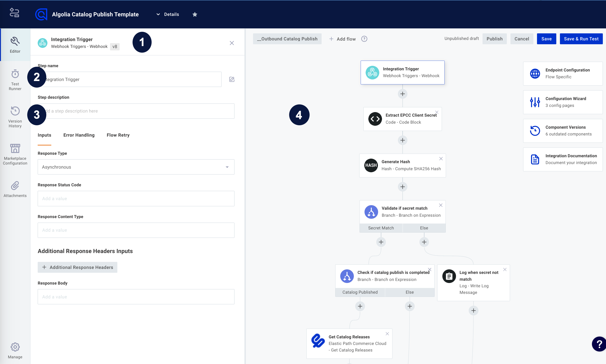Remove the Get Catalog Releases step
606x364 pixels.
tap(387, 334)
